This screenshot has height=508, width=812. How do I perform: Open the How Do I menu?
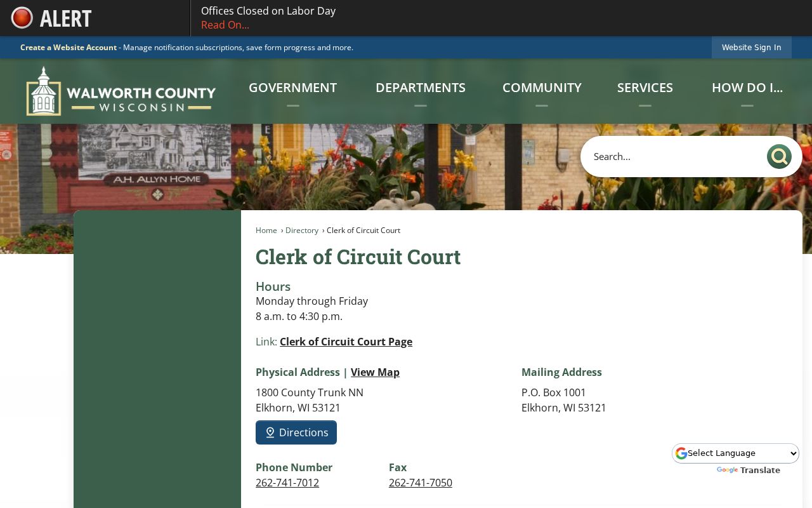pyautogui.click(x=747, y=88)
